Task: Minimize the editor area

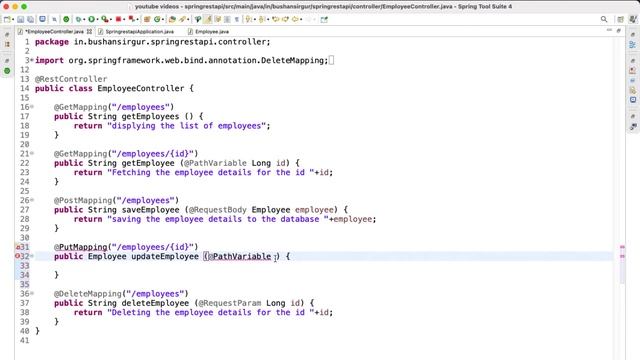Action: (x=609, y=31)
